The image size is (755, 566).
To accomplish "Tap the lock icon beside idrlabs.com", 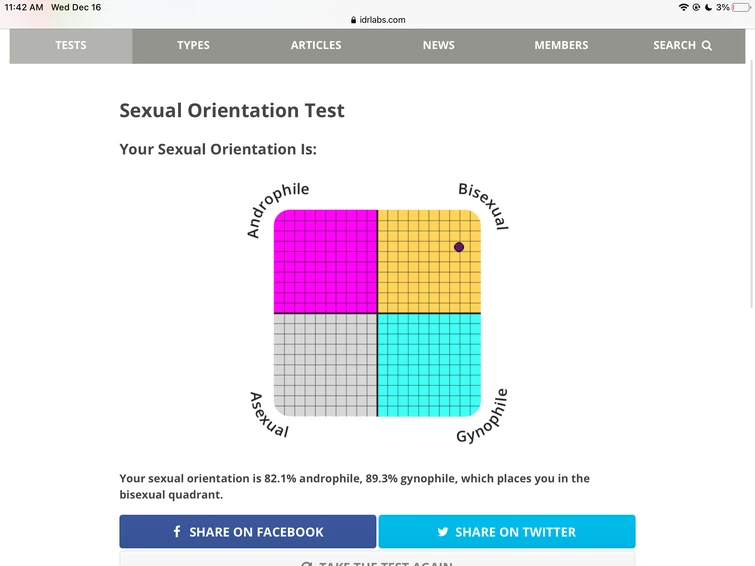I will click(x=353, y=20).
